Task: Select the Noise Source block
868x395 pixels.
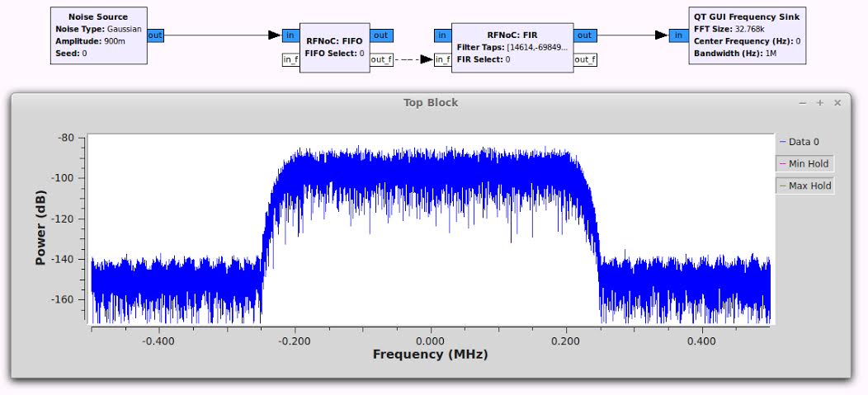Action: (98, 35)
